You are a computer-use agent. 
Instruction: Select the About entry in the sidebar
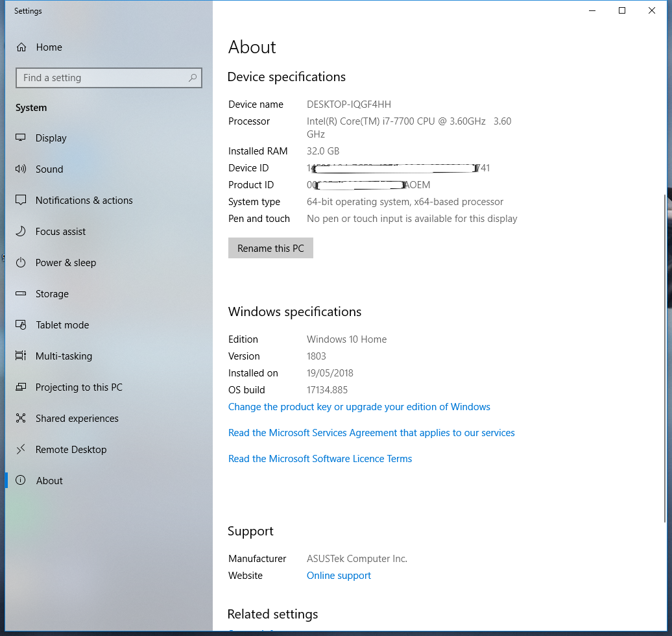click(x=109, y=481)
